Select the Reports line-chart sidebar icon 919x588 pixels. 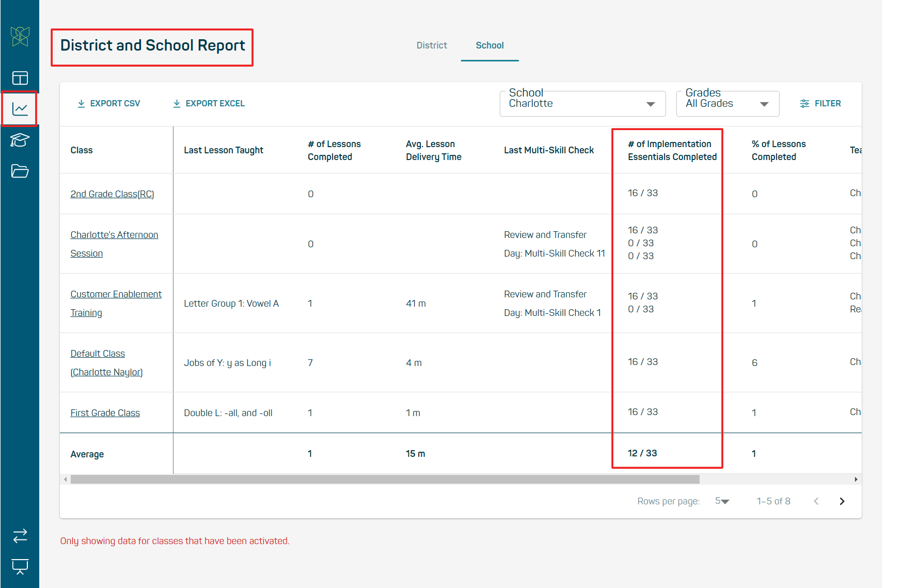20,108
